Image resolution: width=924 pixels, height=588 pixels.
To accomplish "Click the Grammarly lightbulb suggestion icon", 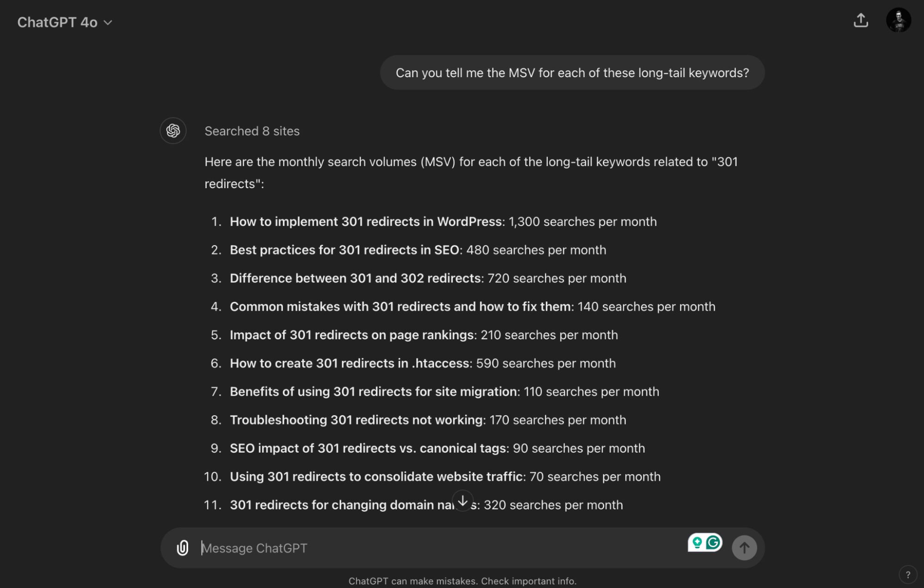I will pos(697,542).
